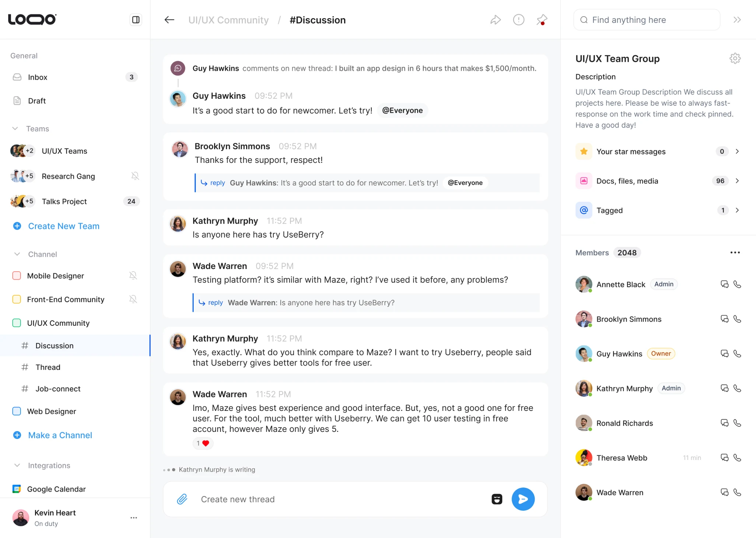Open UI/UX Team Group settings gear

[x=735, y=58]
